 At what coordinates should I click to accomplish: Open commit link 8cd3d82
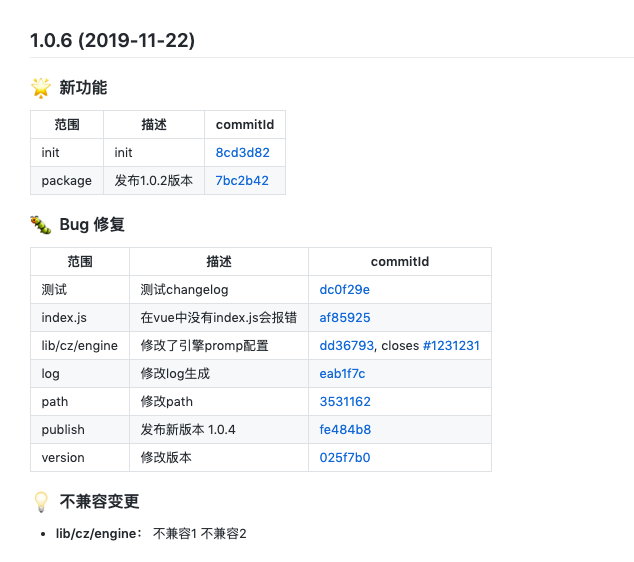pos(243,153)
